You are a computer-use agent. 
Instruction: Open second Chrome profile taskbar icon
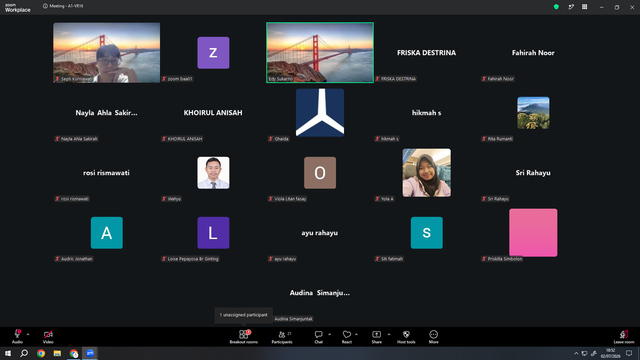pos(73,353)
